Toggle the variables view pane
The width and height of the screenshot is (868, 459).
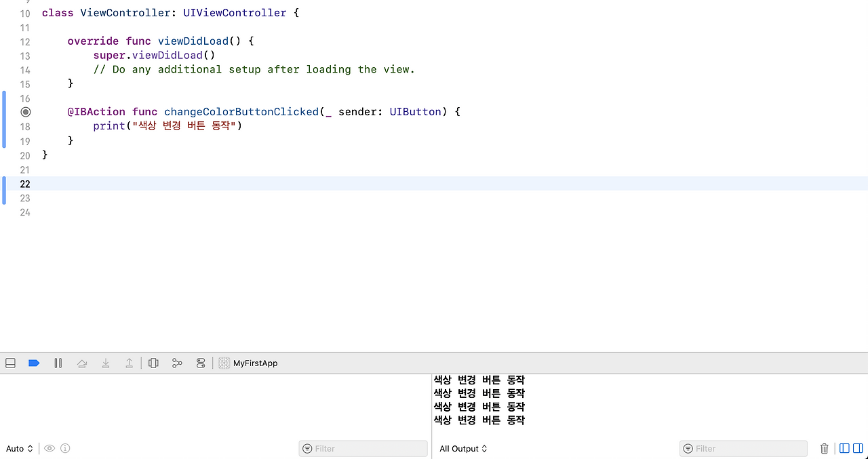(844, 449)
